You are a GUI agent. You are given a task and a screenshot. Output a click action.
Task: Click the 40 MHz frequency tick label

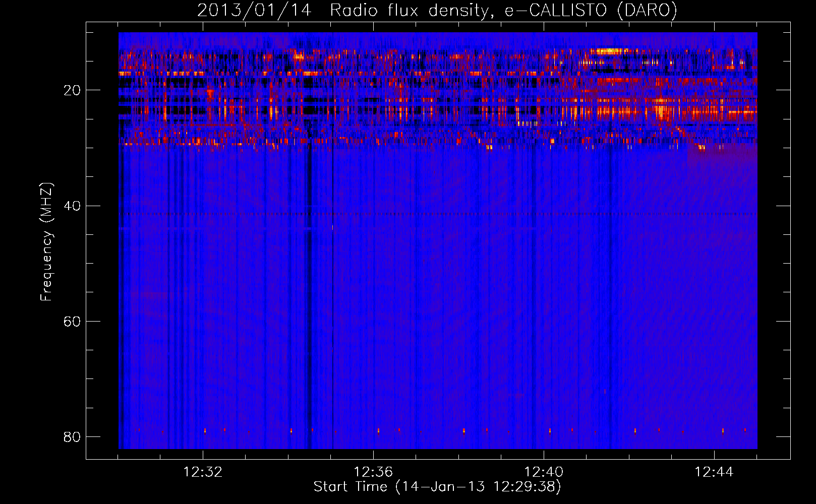click(72, 206)
